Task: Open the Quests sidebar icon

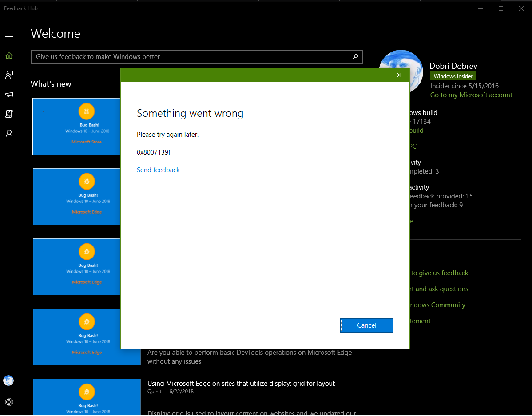Action: (x=9, y=114)
